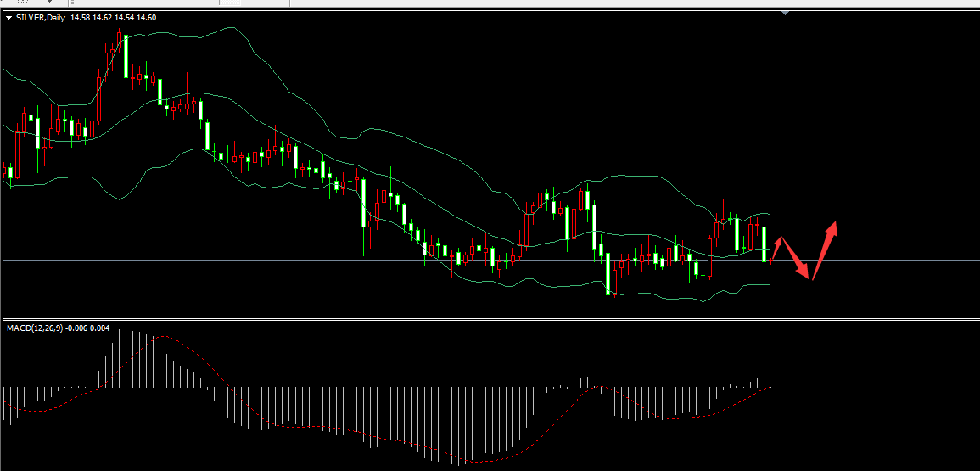Click the chart shift triangle marker

pyautogui.click(x=785, y=13)
